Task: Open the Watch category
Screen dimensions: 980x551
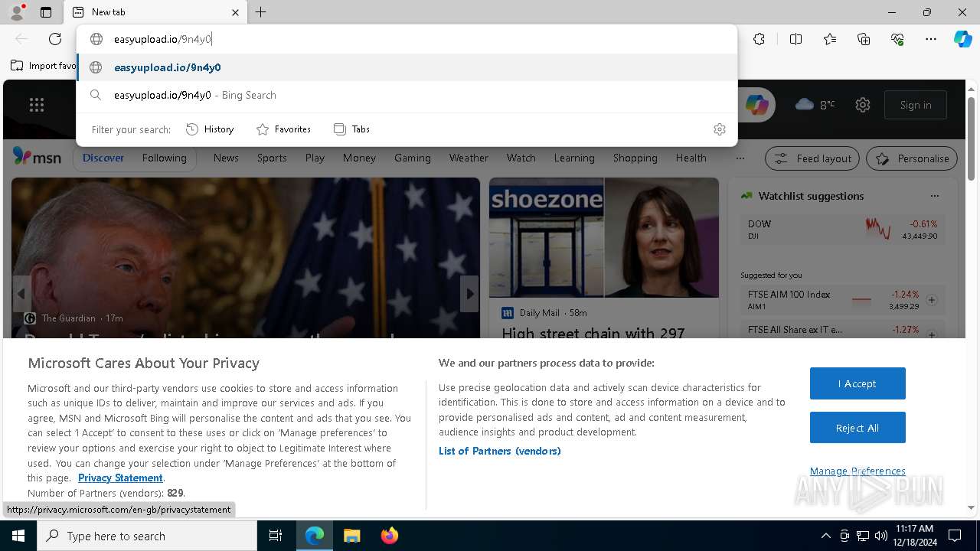Action: coord(521,158)
